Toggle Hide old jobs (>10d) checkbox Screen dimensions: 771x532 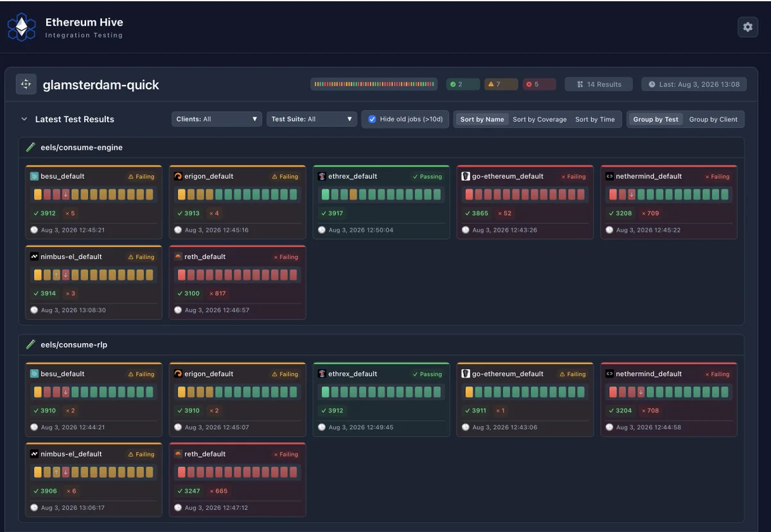click(372, 119)
